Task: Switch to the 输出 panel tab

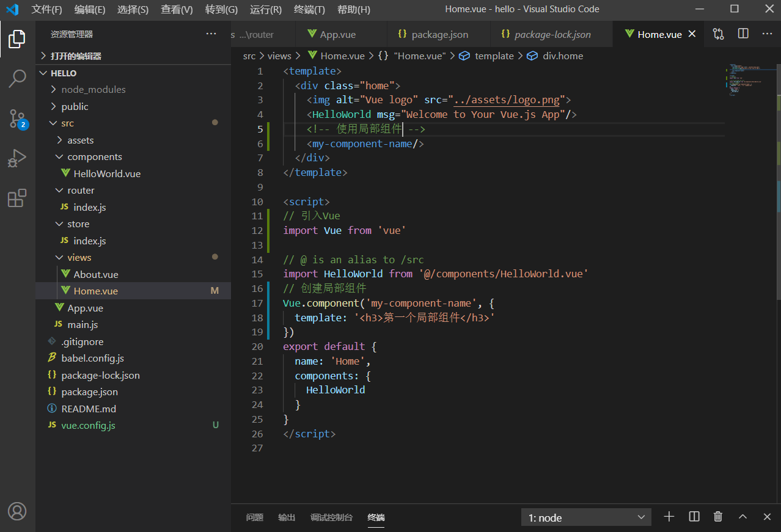Action: coord(287,517)
